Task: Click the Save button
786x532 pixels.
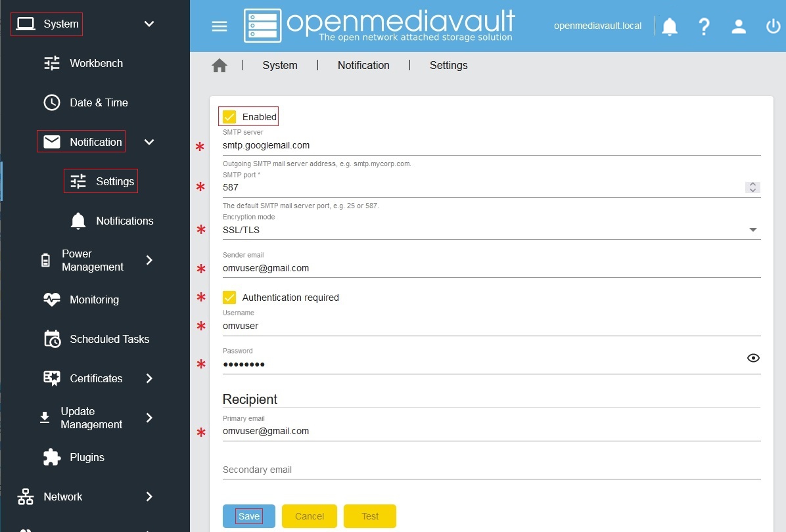Action: 249,516
